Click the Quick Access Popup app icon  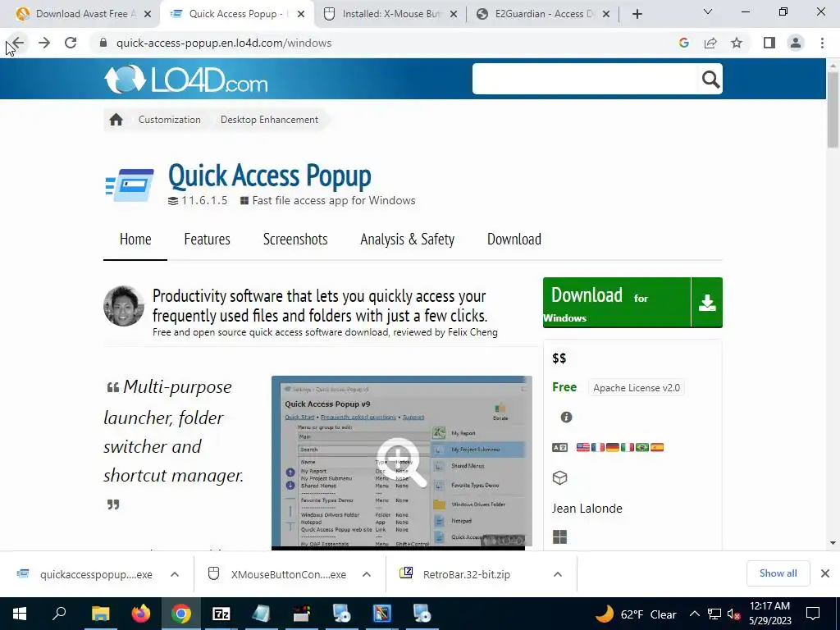pyautogui.click(x=129, y=185)
